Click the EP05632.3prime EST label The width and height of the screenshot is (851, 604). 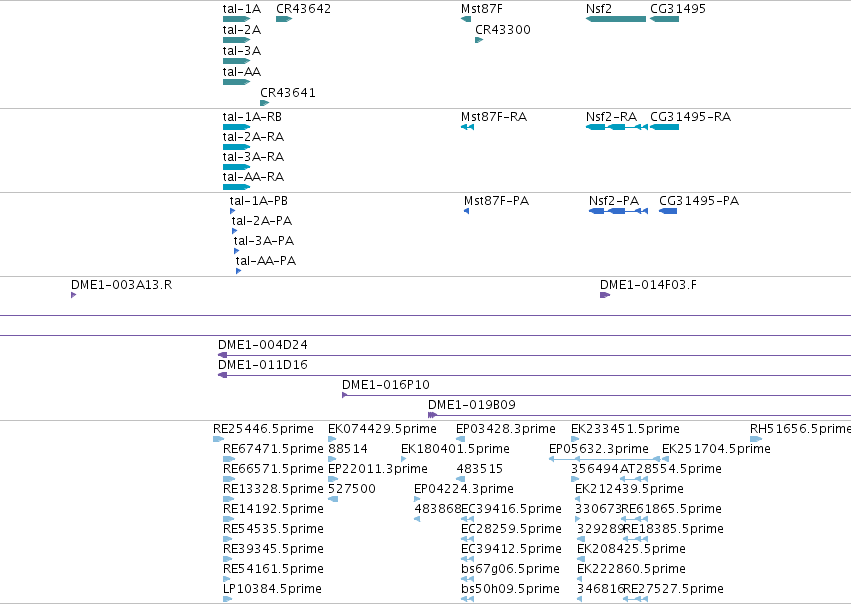tap(599, 449)
